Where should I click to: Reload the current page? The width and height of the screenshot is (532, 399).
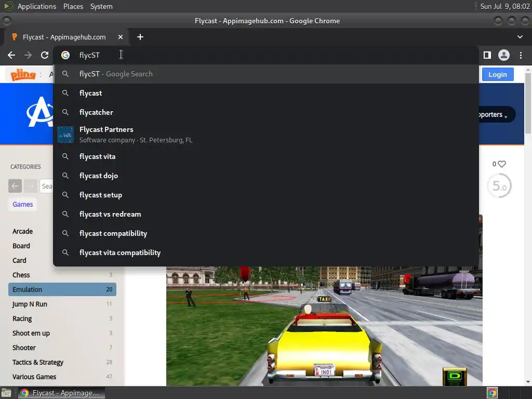click(x=45, y=55)
